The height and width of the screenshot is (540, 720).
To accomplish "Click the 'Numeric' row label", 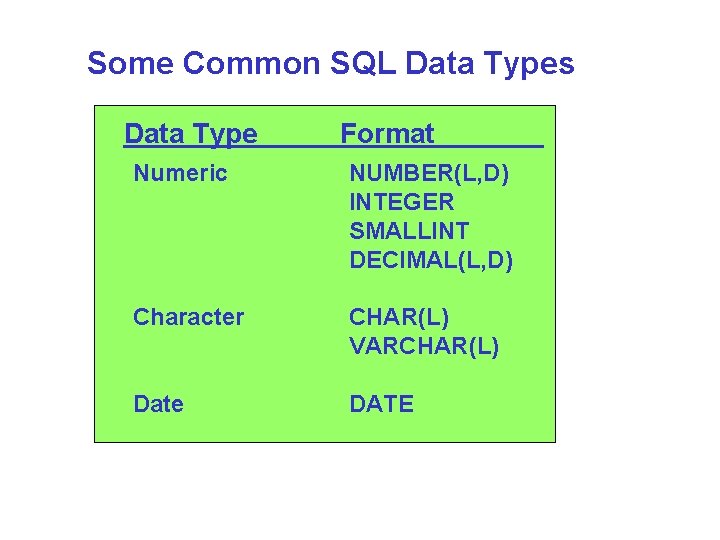I will 181,174.
